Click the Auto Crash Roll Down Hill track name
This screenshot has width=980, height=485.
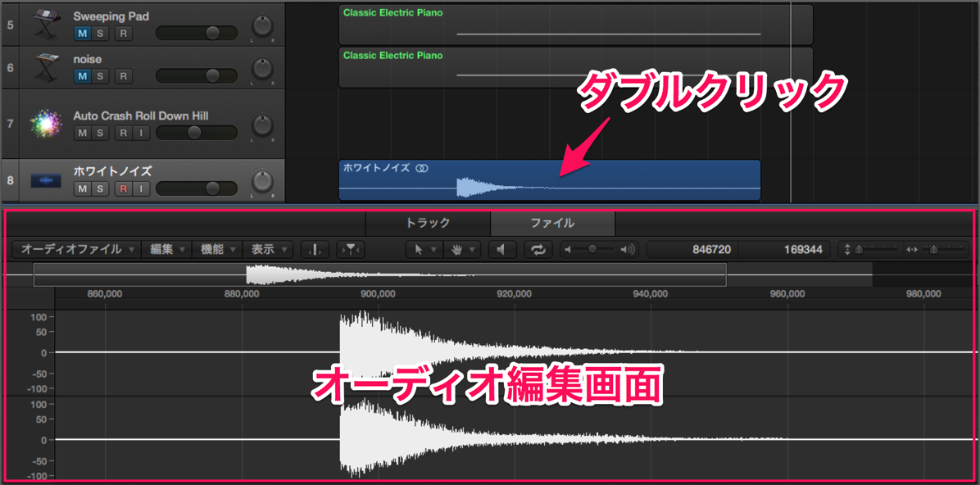coord(141,116)
